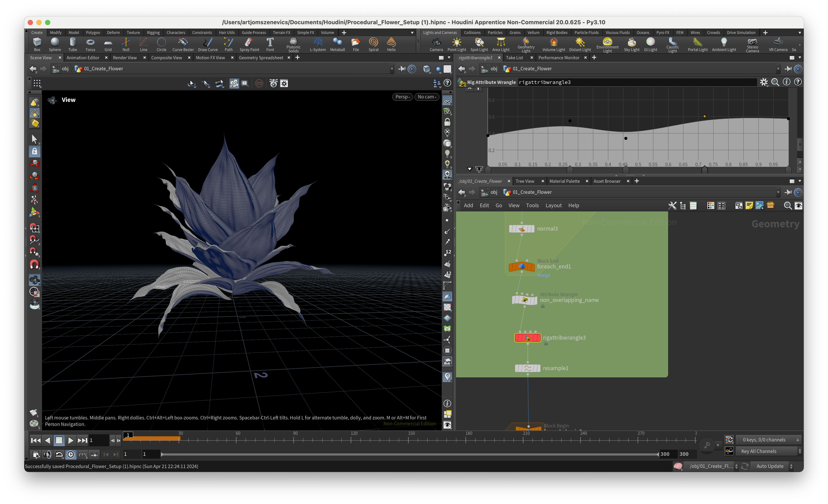Click the Metaball shelf icon
828x504 pixels.
click(x=337, y=44)
